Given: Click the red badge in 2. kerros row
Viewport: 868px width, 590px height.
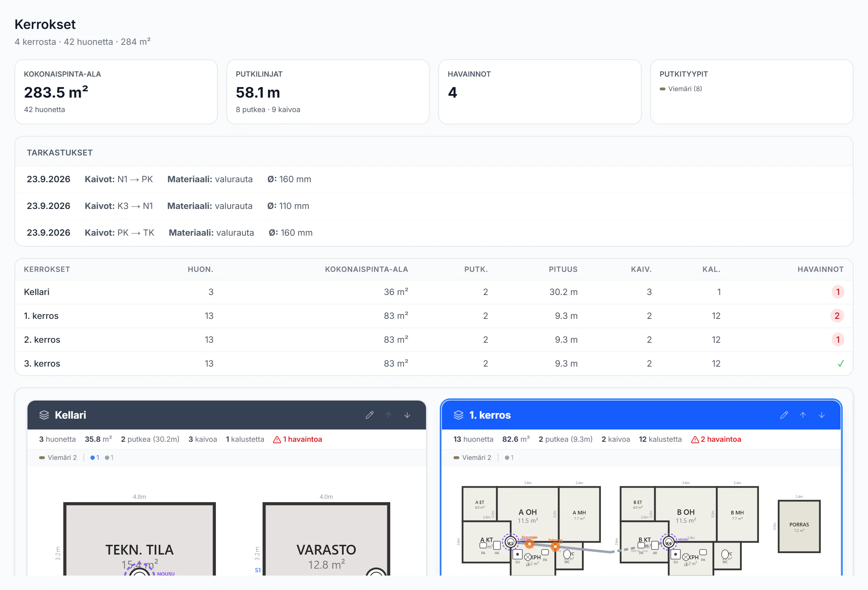Looking at the screenshot, I should 838,340.
